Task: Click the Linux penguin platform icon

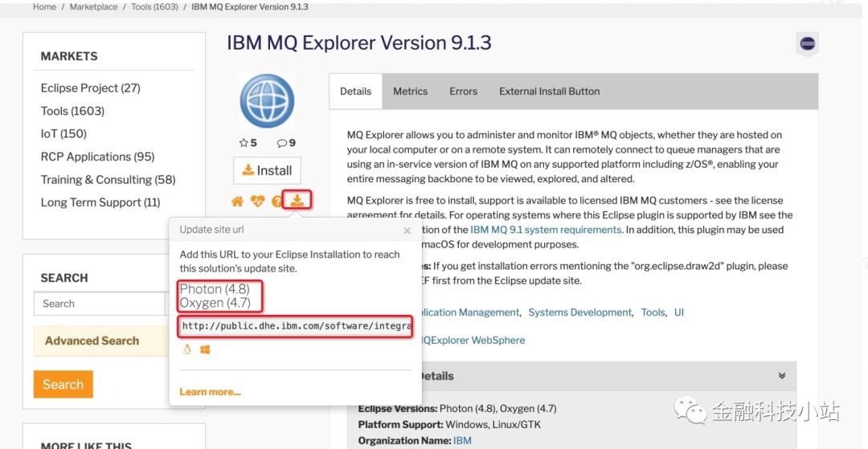Action: click(x=187, y=349)
